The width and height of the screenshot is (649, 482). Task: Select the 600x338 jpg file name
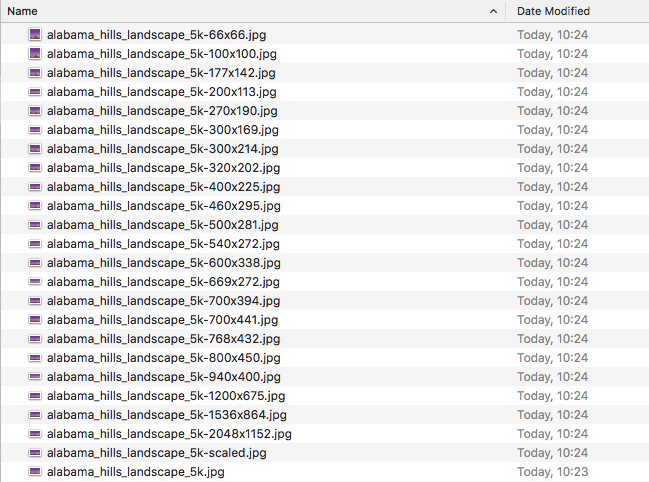(163, 263)
